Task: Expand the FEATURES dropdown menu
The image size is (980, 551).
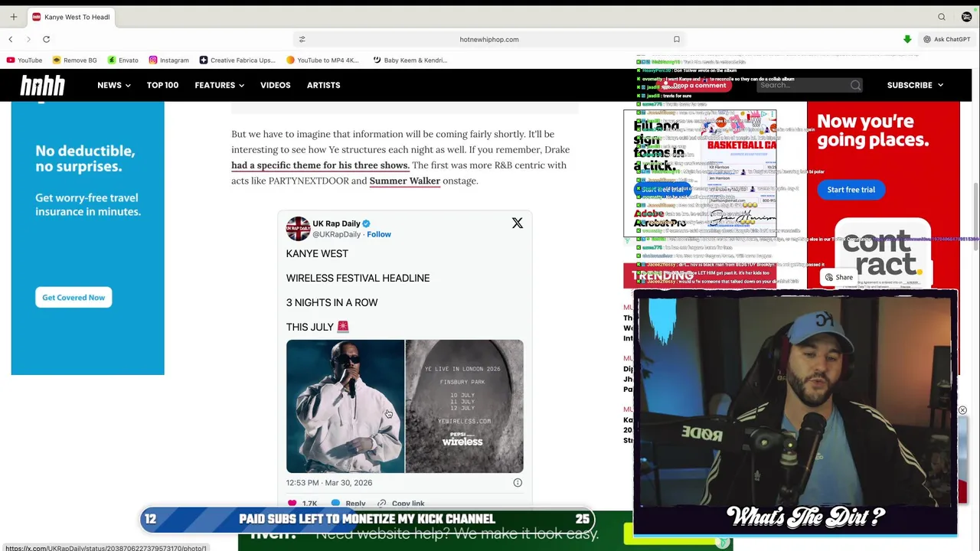Action: [219, 85]
